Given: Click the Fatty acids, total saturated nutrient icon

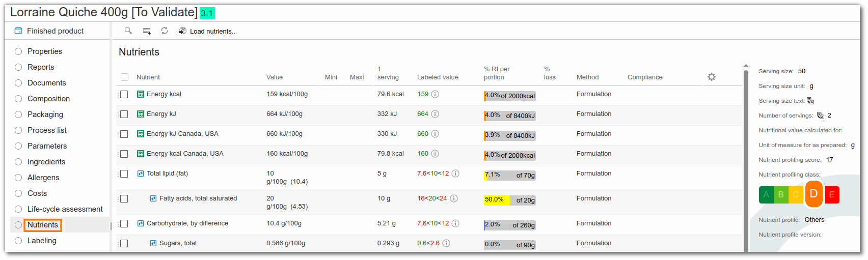Looking at the screenshot, I should coord(153,198).
